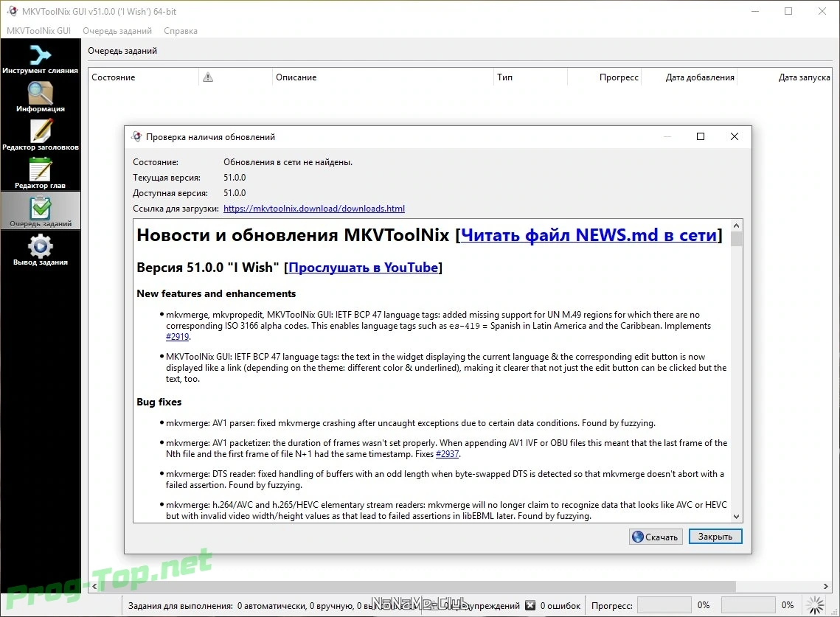Open the merge tool (Инструмент слияния)

pyautogui.click(x=40, y=58)
